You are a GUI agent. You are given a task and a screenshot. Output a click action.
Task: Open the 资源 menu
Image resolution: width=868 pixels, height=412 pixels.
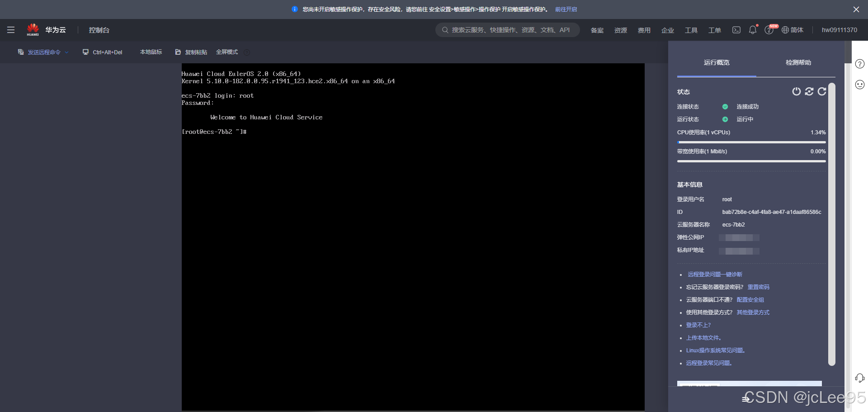tap(621, 30)
